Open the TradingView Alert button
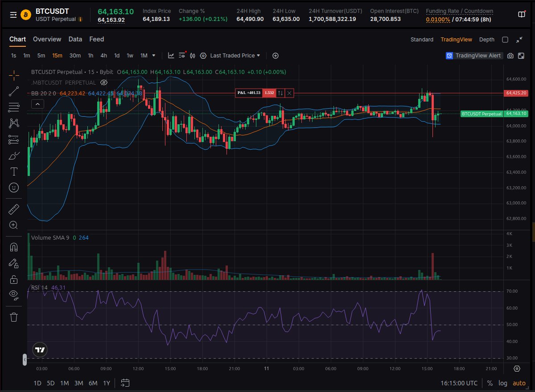This screenshot has width=535, height=392. 474,56
